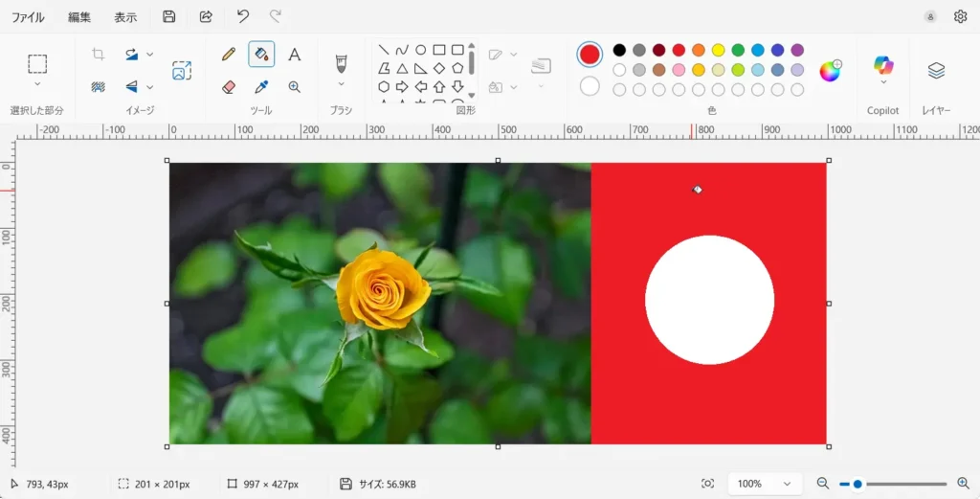Image resolution: width=980 pixels, height=499 pixels.
Task: Select Color 1 red primary swatch
Action: [x=590, y=55]
